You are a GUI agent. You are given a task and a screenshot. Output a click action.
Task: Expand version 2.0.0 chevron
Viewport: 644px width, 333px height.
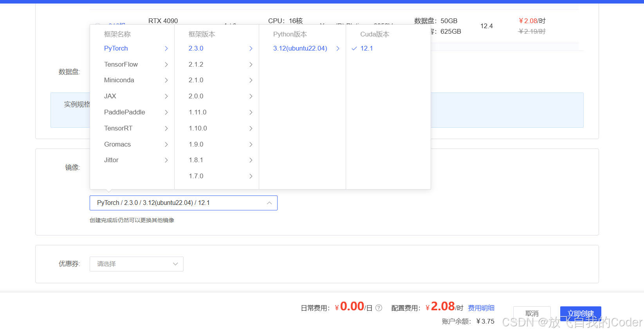[x=251, y=96]
